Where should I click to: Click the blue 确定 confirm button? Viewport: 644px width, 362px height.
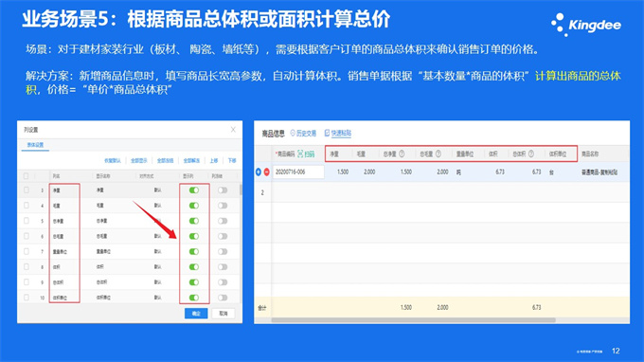pyautogui.click(x=196, y=314)
